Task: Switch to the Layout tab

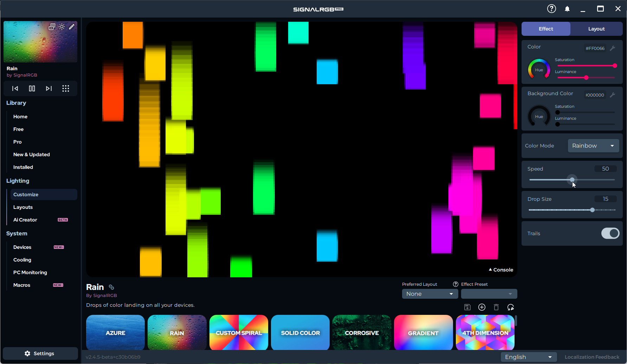Action: point(596,29)
